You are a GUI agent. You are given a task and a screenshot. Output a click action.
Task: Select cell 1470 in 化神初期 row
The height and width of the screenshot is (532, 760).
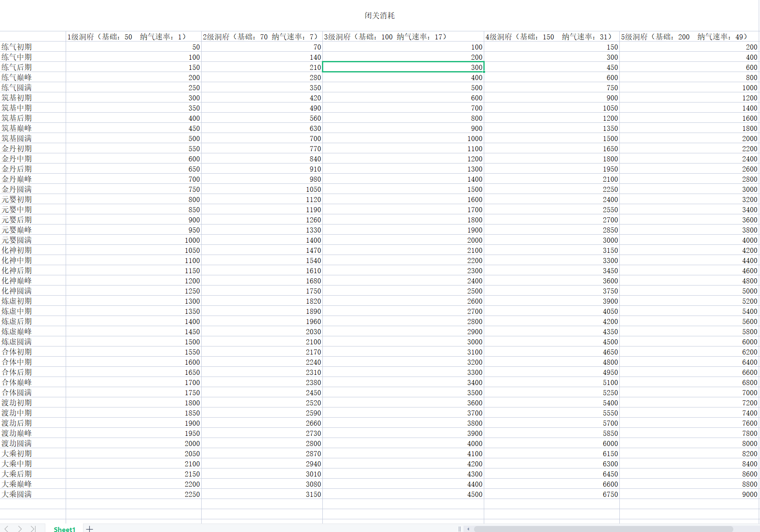pos(262,250)
